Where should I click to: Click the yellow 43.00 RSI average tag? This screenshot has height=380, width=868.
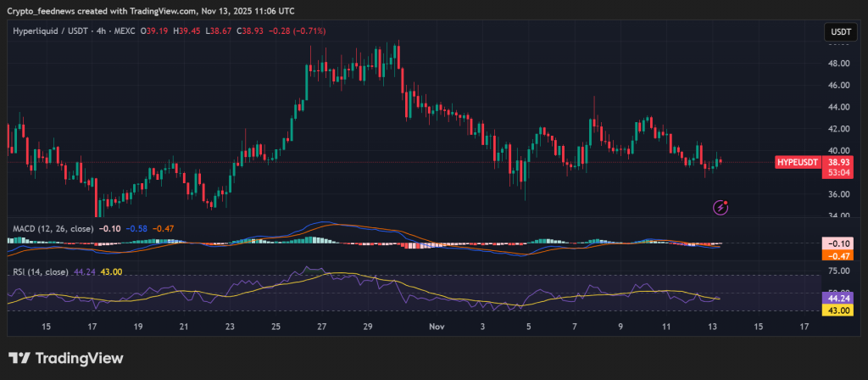click(x=836, y=310)
